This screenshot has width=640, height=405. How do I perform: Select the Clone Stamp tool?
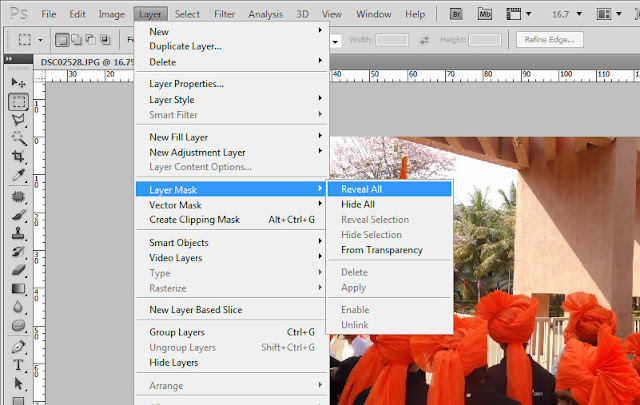(18, 234)
